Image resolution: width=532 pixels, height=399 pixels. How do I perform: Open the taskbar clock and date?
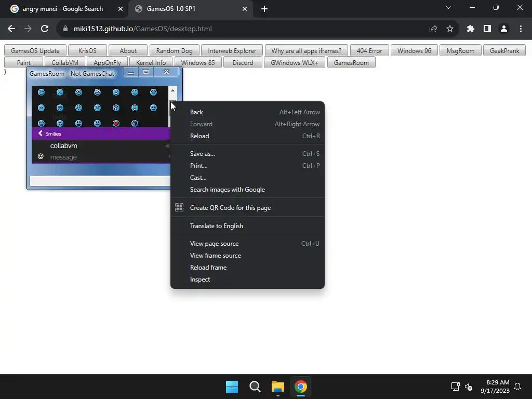coord(495,387)
